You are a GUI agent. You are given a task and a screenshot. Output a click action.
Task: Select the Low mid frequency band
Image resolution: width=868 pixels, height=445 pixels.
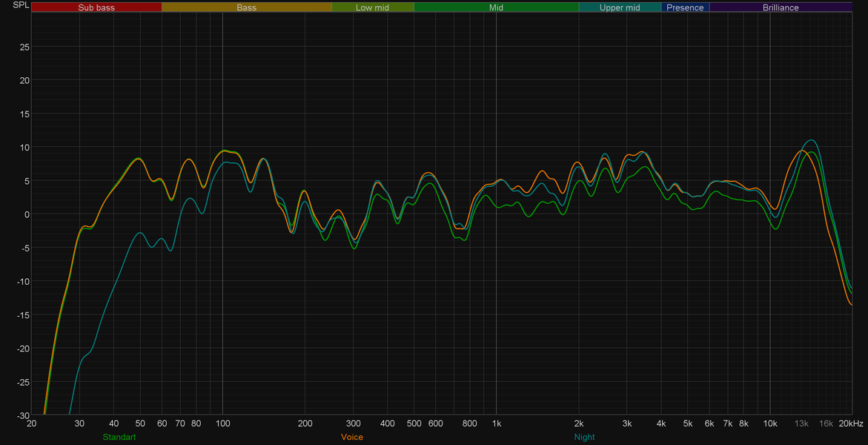(373, 7)
